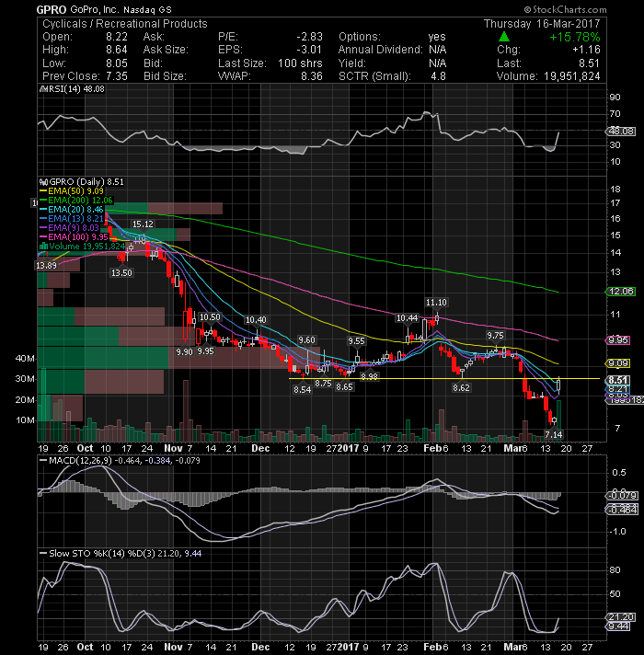Click the 15.12 peak price label
This screenshot has height=655, width=644.
[143, 224]
